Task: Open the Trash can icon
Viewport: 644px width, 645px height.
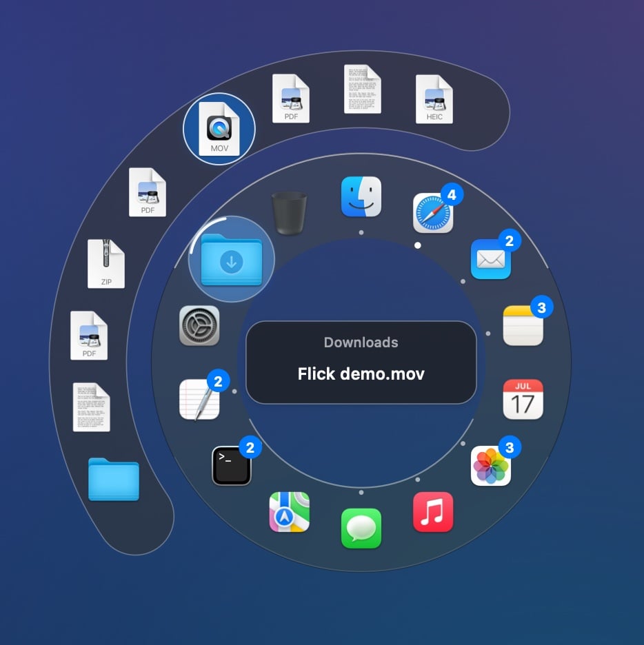Action: pyautogui.click(x=289, y=213)
